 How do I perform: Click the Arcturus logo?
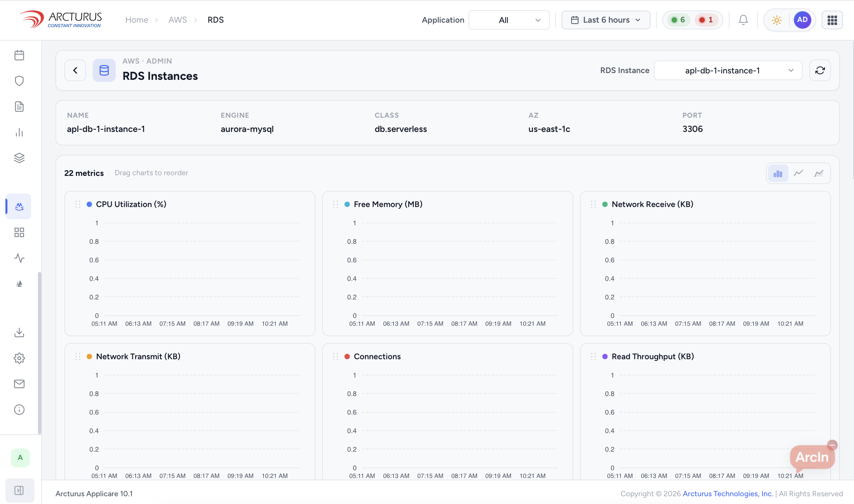click(61, 20)
